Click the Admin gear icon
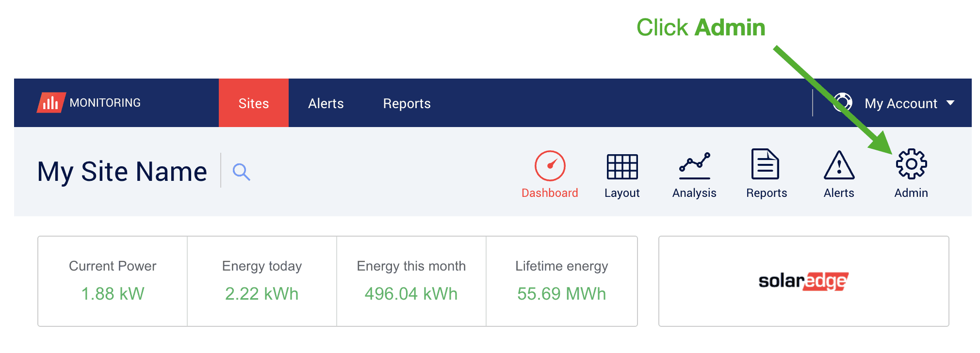The image size is (980, 353). [x=911, y=164]
